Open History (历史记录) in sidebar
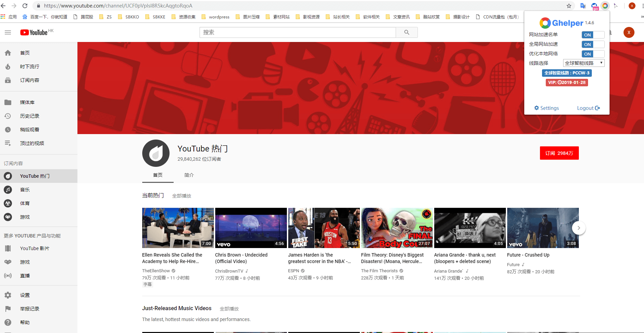 point(39,116)
